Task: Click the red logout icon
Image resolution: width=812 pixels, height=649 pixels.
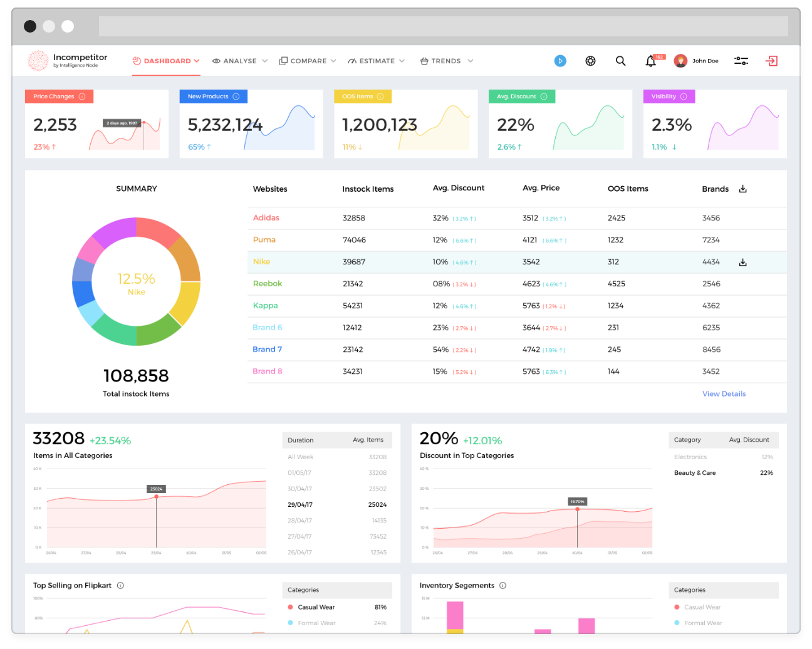Action: tap(772, 61)
